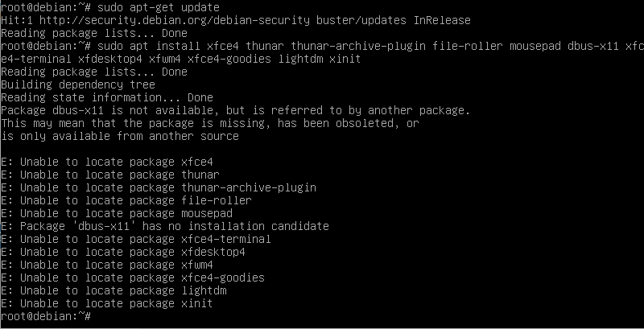Screen dimensions: 644x329
Task: Click the thunar-archive-plugin error line
Action: [158, 187]
